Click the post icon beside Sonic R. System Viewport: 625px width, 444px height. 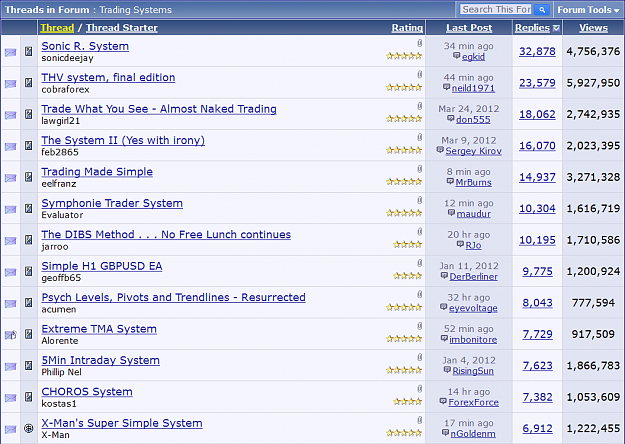(x=28, y=51)
